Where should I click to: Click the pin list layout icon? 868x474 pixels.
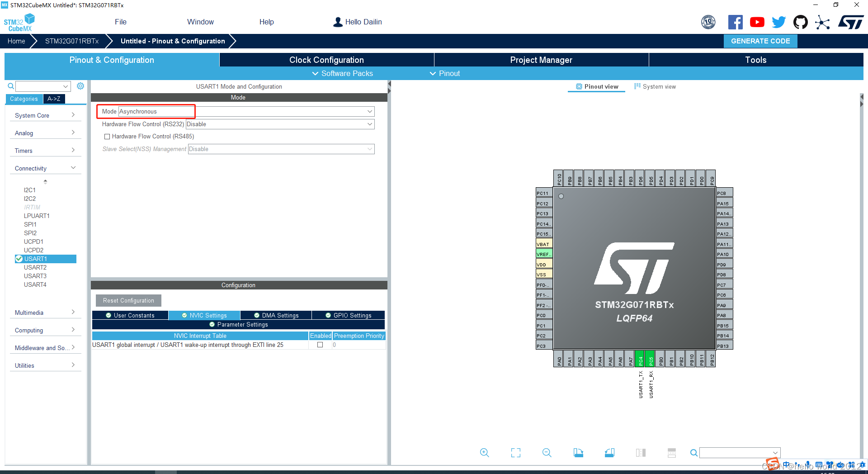click(672, 453)
